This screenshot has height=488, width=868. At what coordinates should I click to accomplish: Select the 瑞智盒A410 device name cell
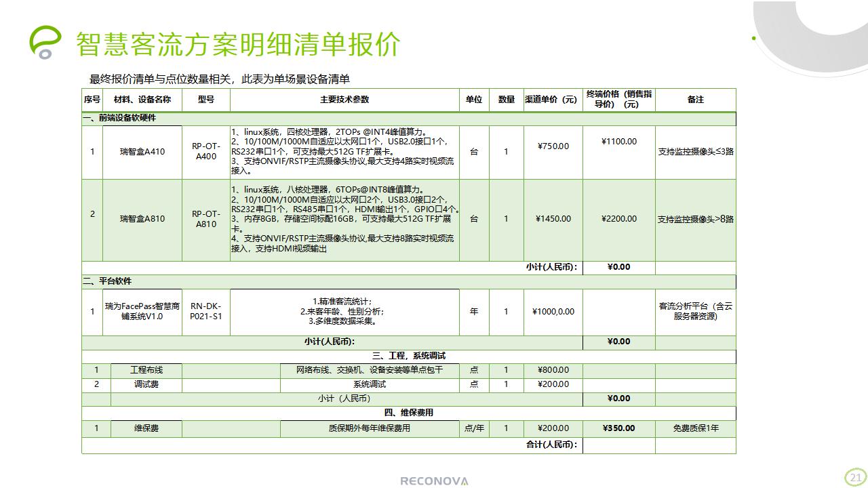pyautogui.click(x=142, y=152)
